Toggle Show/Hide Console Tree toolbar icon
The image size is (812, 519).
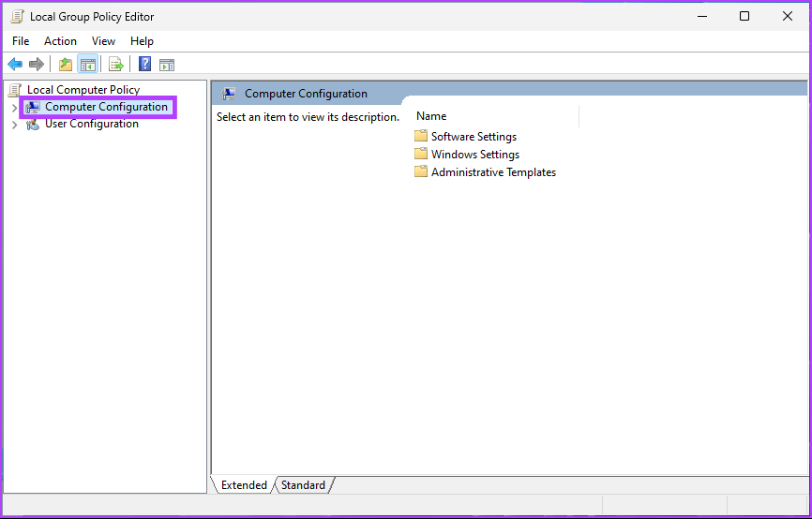(x=87, y=64)
